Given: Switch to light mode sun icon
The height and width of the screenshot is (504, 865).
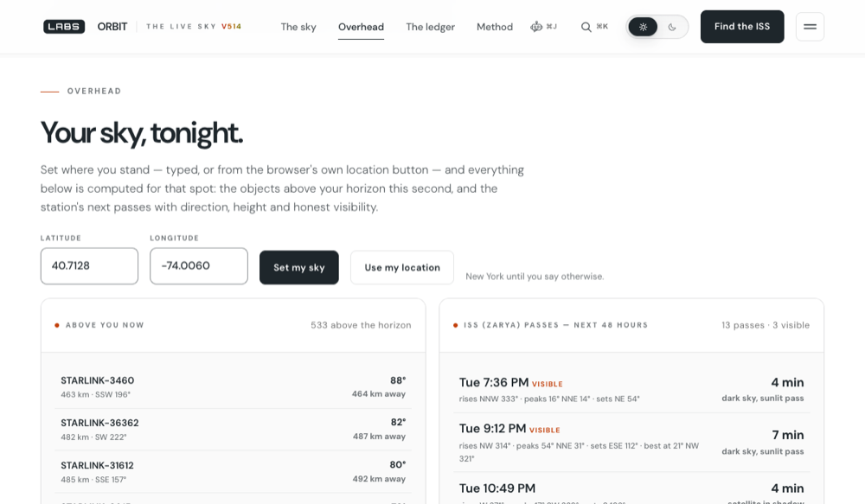Looking at the screenshot, I should tap(643, 27).
